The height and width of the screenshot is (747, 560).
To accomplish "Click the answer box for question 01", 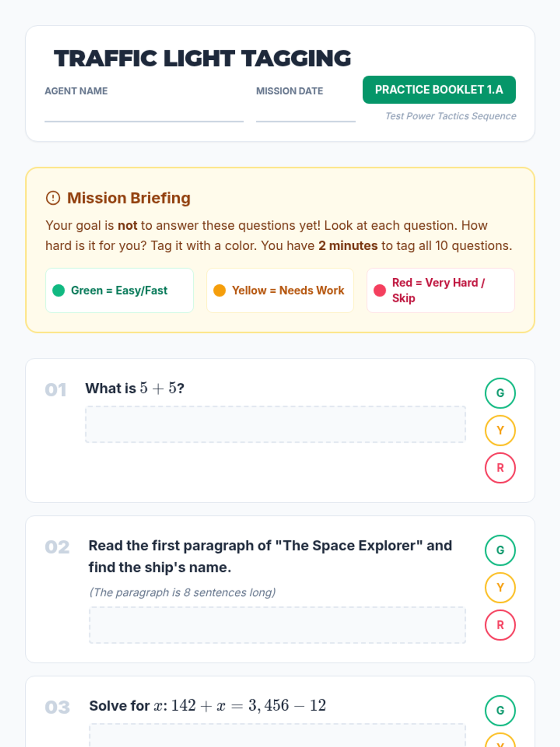I will [275, 424].
